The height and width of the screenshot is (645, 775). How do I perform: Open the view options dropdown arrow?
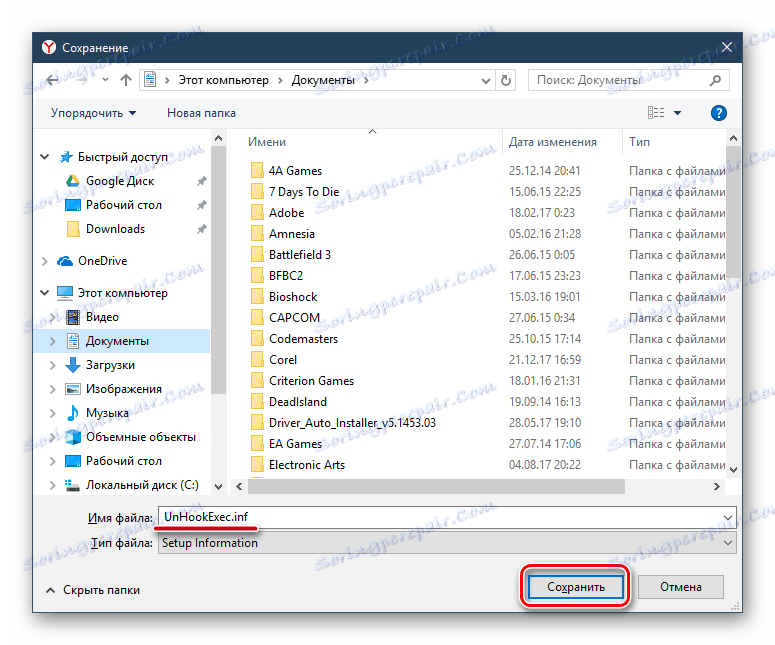pyautogui.click(x=678, y=113)
